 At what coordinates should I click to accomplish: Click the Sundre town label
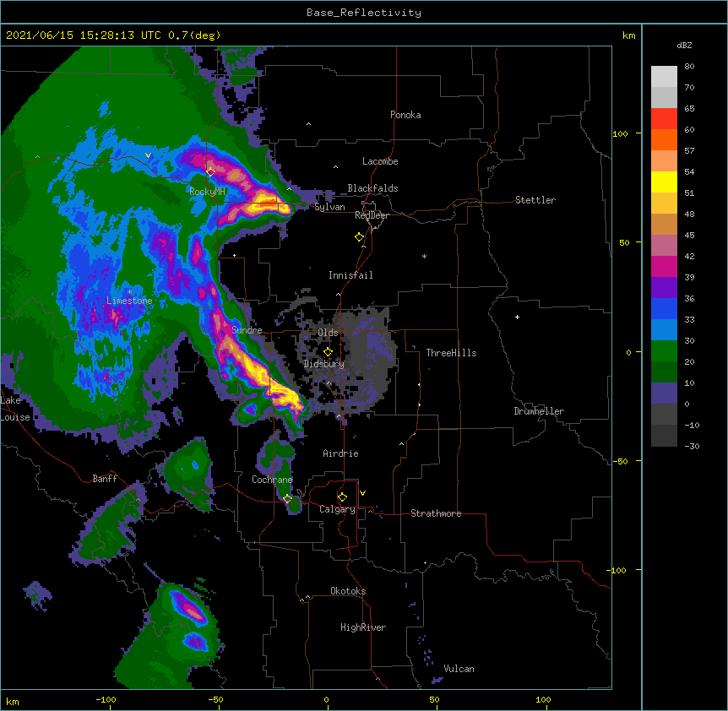pyautogui.click(x=247, y=330)
